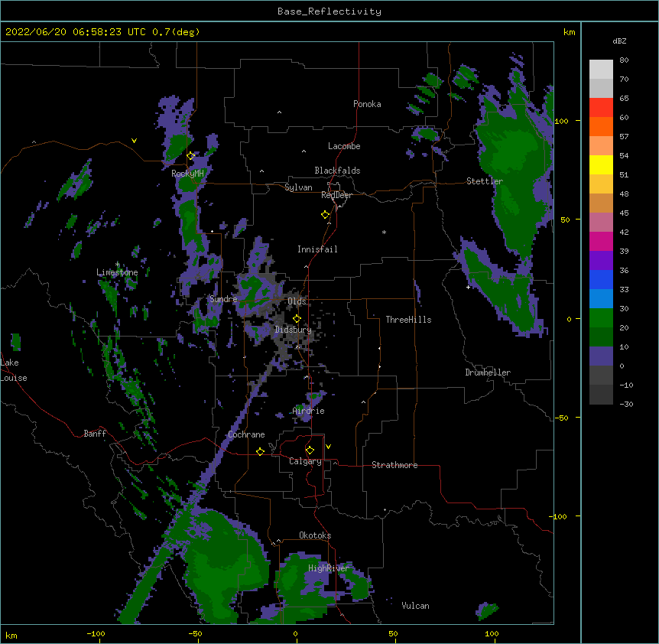This screenshot has height=644, width=659.
Task: Click the Sylvan label
Action: 298,187
